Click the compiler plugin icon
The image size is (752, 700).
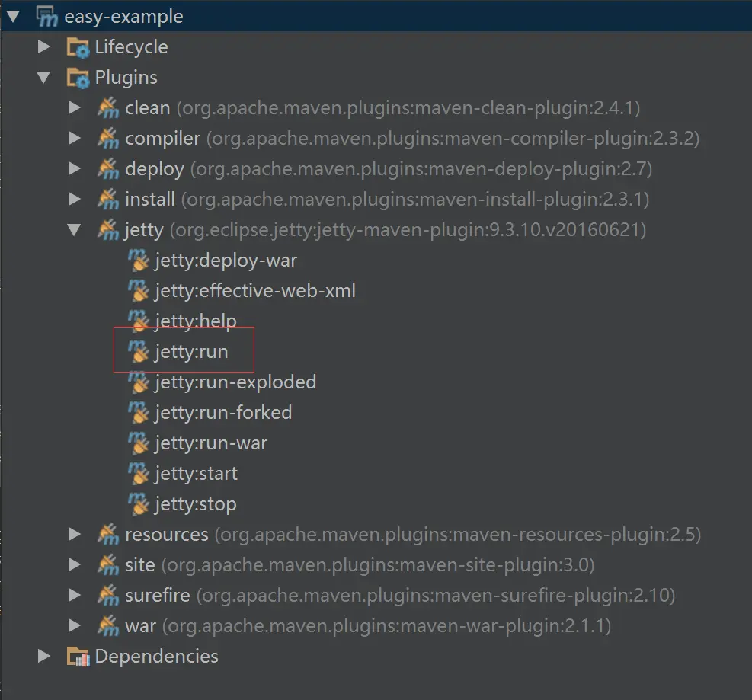[108, 139]
